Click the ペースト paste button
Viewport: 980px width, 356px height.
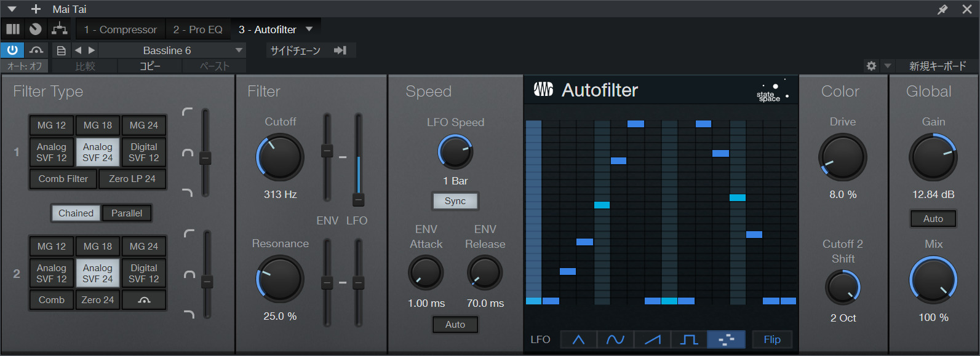click(x=214, y=66)
